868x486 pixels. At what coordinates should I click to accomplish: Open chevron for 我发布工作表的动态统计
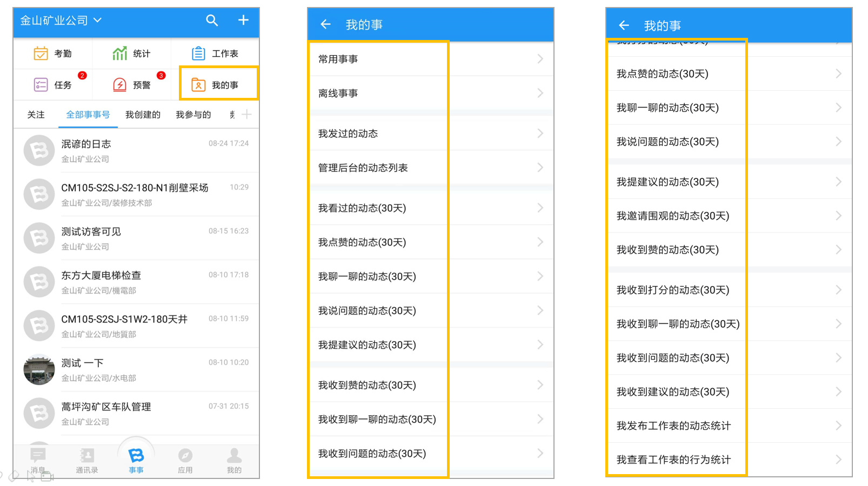click(838, 425)
